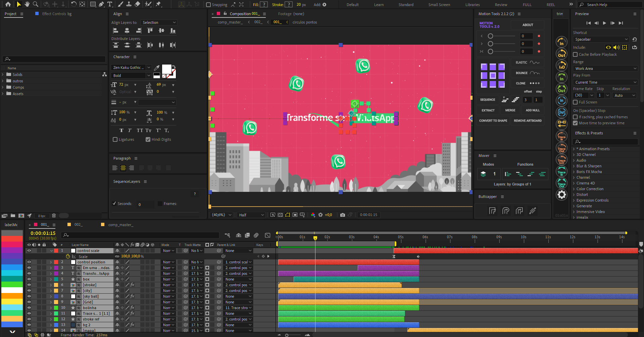Open the Range Work Area dropdown
Screen dimensions: 644x337
pyautogui.click(x=605, y=69)
